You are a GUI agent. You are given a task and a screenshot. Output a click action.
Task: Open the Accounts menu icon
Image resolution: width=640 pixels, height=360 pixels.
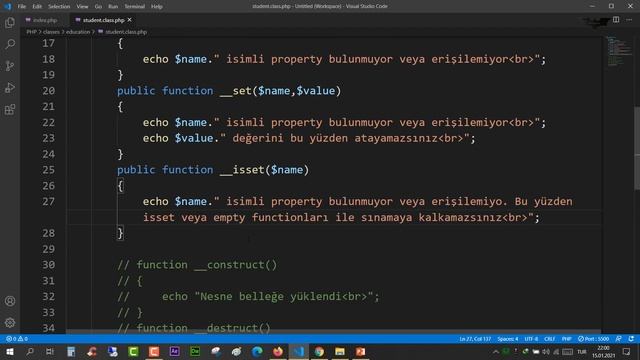pos(10,301)
